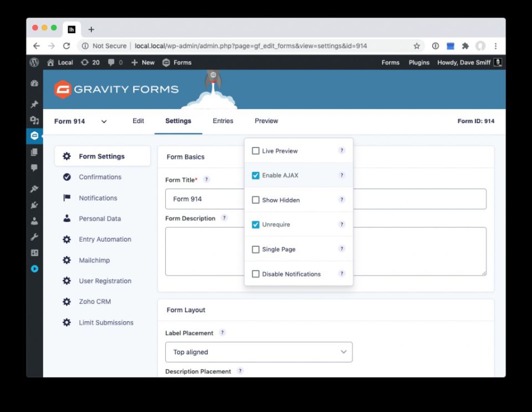Viewport: 532px width, 412px height.
Task: Open the Mailchimp settings section
Action: pos(94,260)
